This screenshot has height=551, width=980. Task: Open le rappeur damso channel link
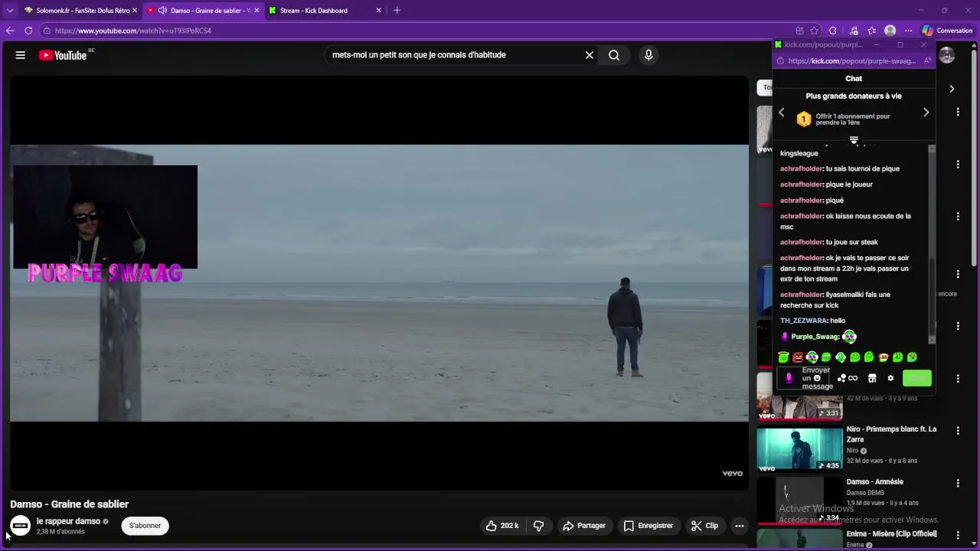[68, 521]
